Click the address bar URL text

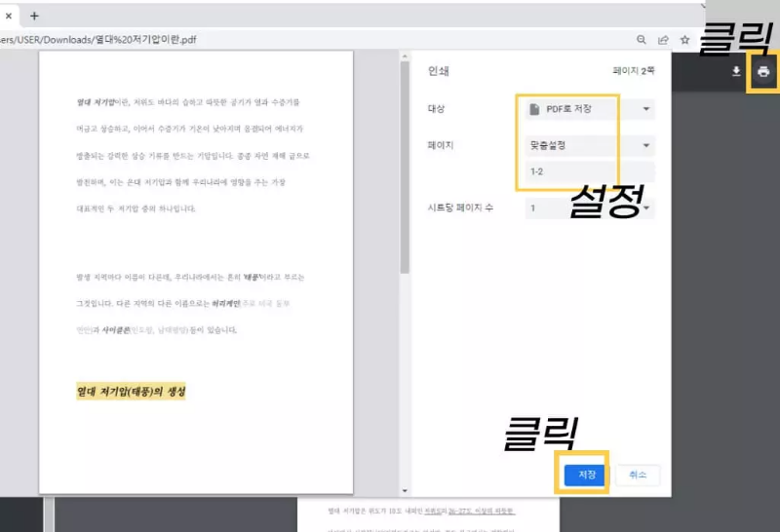click(98, 40)
